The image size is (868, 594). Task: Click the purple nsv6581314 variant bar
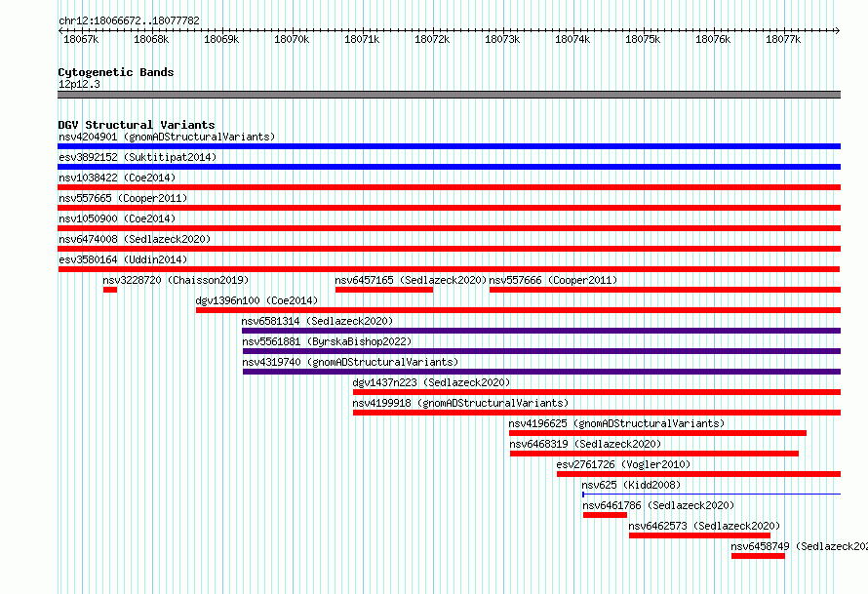tap(541, 331)
